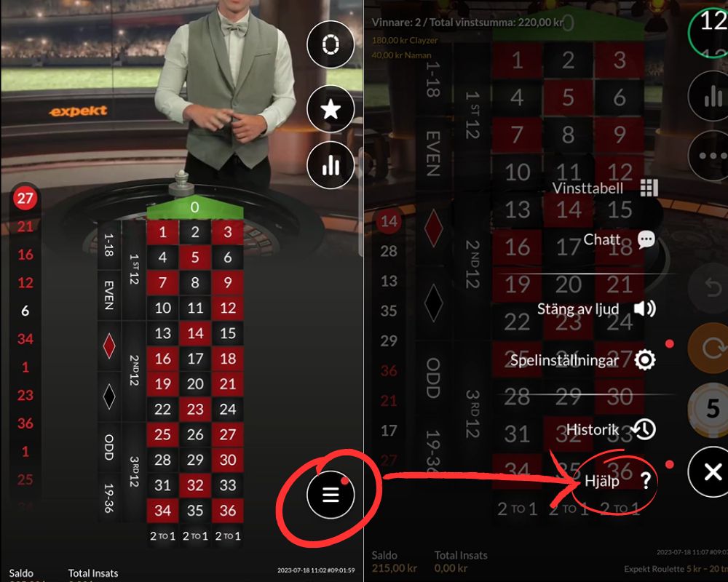Screen dimensions: 728x582
Task: Open Historik clock icon
Action: (645, 429)
